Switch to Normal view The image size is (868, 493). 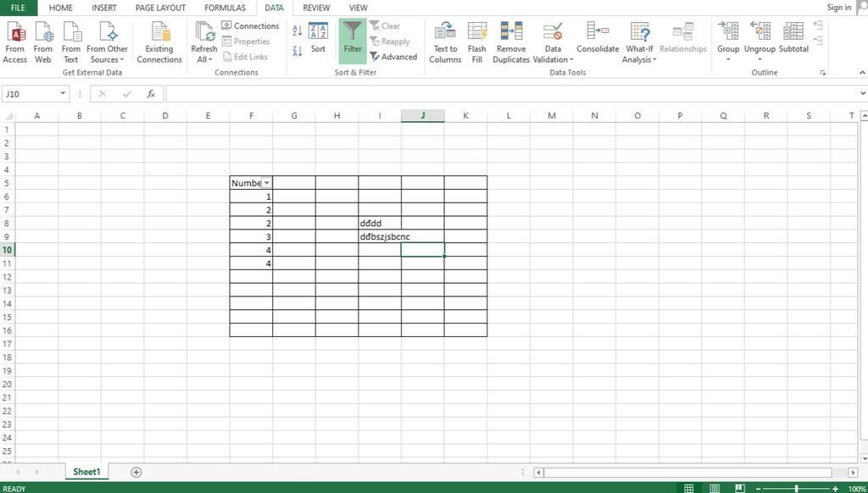(x=688, y=488)
